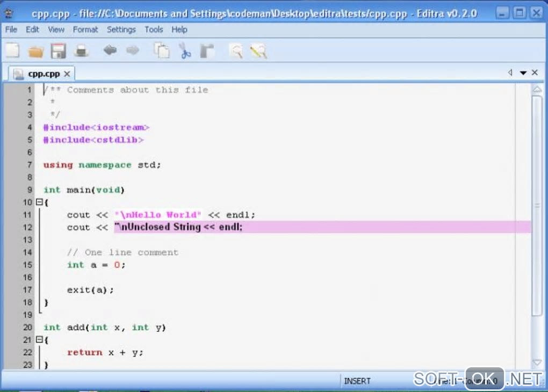Cut selection with the scissors icon

185,50
